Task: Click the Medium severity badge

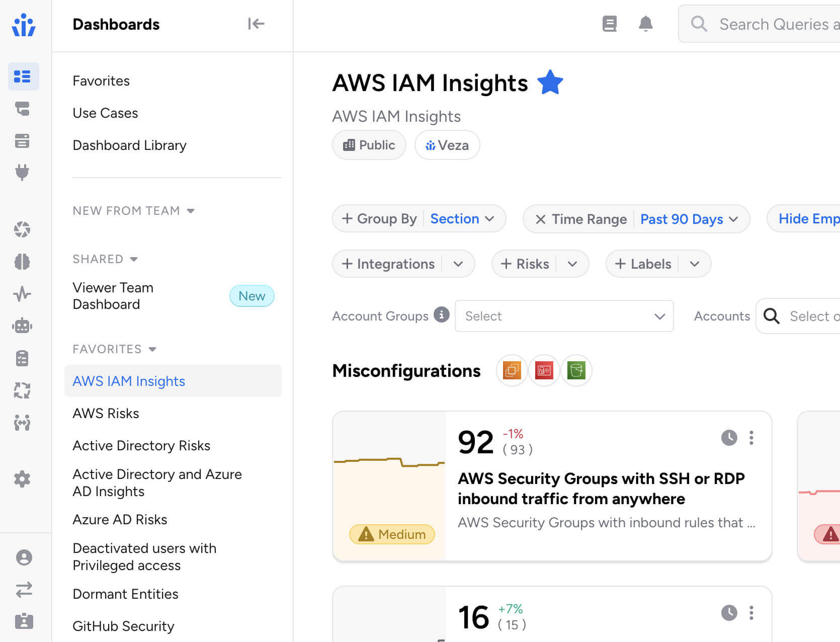Action: 392,534
